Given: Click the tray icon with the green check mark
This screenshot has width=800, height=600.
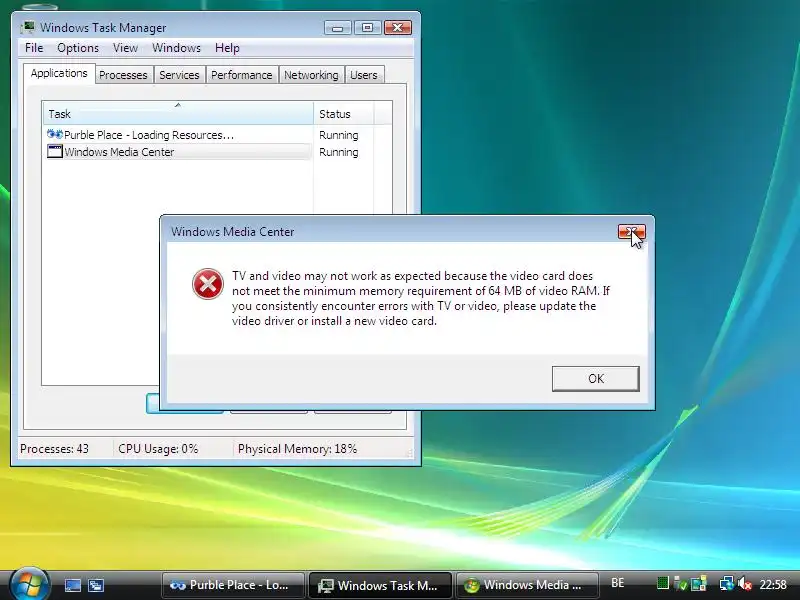Looking at the screenshot, I should tap(680, 583).
